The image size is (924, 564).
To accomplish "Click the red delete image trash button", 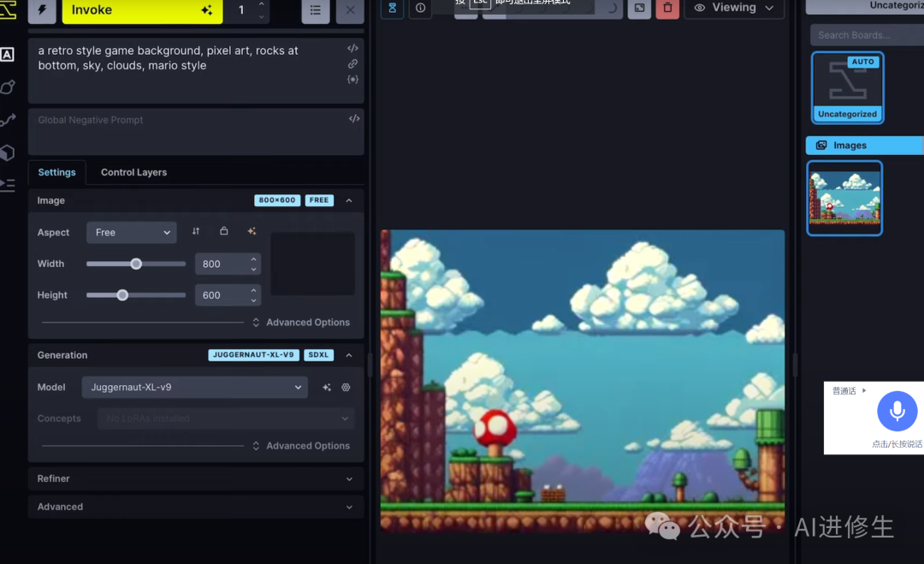I will click(x=667, y=9).
